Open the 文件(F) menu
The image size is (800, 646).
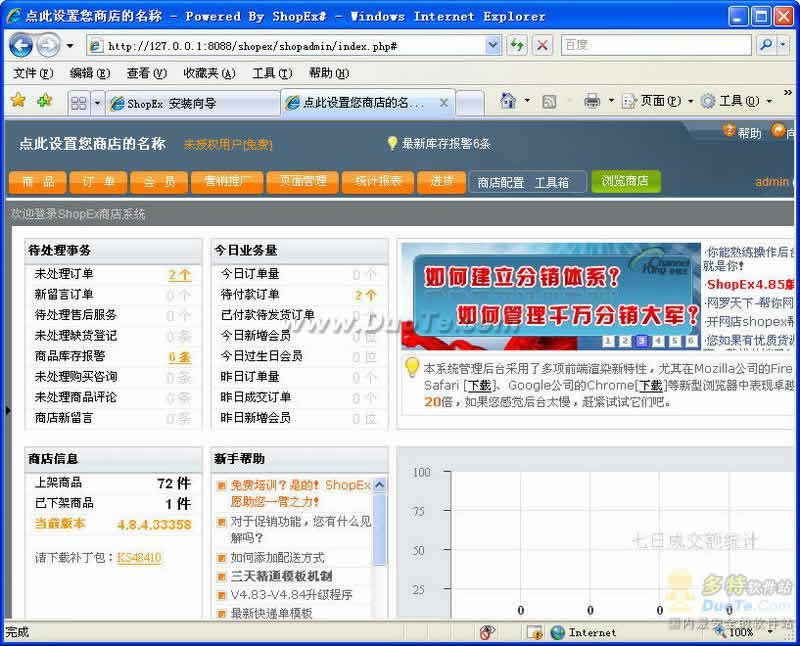pos(33,73)
